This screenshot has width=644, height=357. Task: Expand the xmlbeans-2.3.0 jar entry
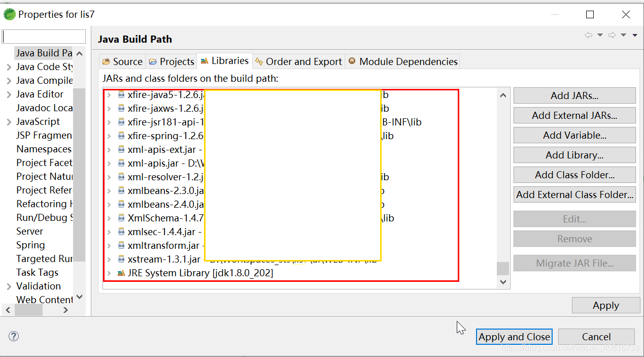coord(109,190)
